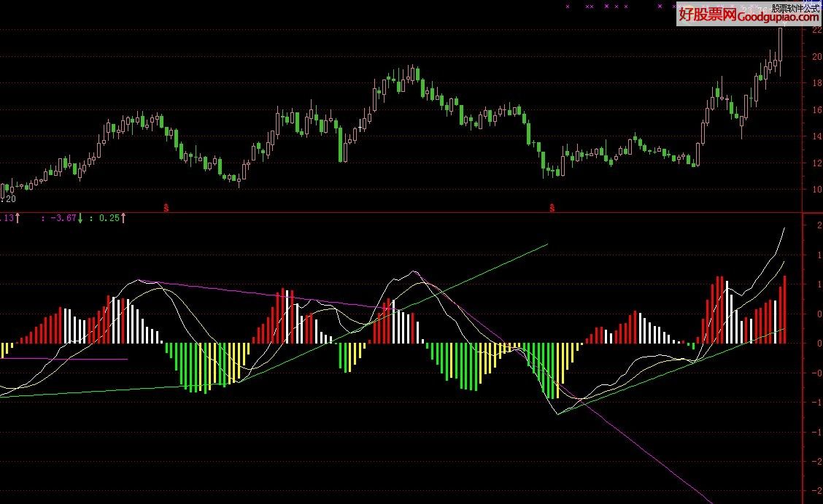Select the 0.25 indicator value
This screenshot has width=823, height=504.
coord(109,217)
